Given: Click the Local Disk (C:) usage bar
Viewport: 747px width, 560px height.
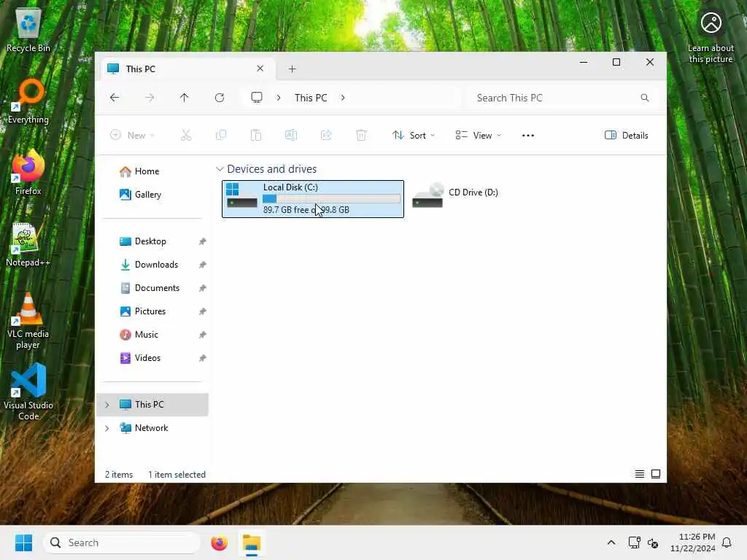Looking at the screenshot, I should tap(332, 198).
